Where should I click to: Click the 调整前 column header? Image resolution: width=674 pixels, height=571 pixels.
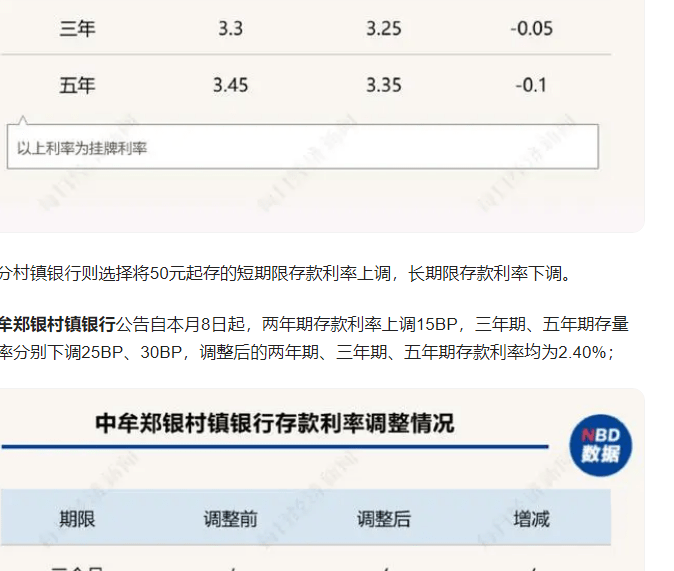[230, 519]
